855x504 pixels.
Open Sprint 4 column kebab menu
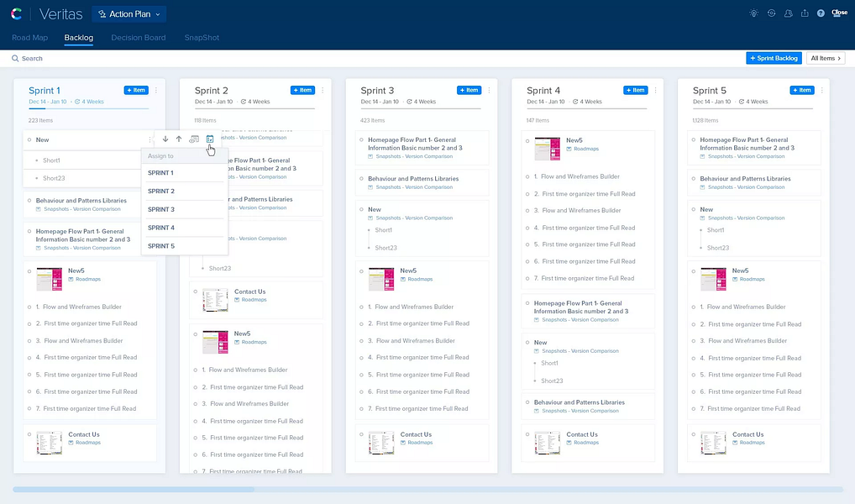(655, 90)
